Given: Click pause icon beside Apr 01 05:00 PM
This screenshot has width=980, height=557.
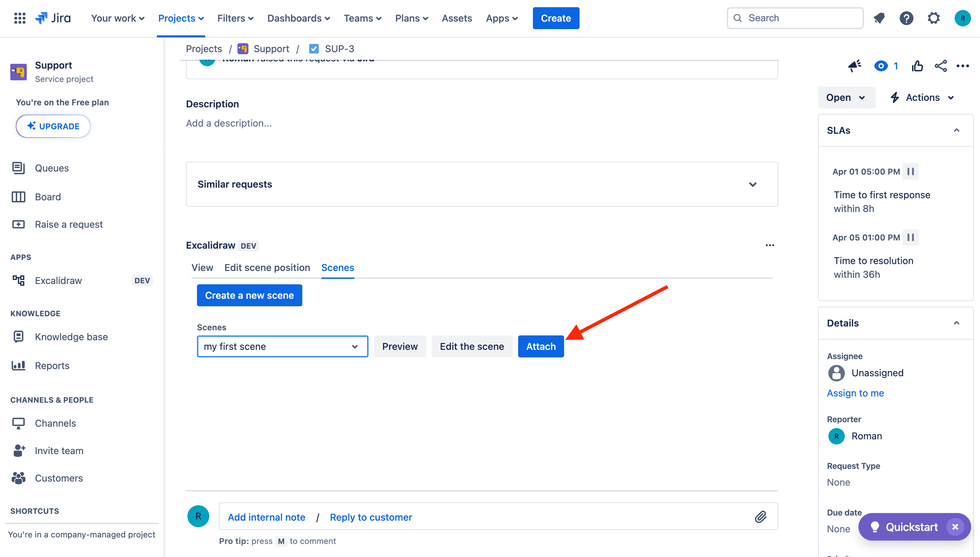Looking at the screenshot, I should pos(910,171).
